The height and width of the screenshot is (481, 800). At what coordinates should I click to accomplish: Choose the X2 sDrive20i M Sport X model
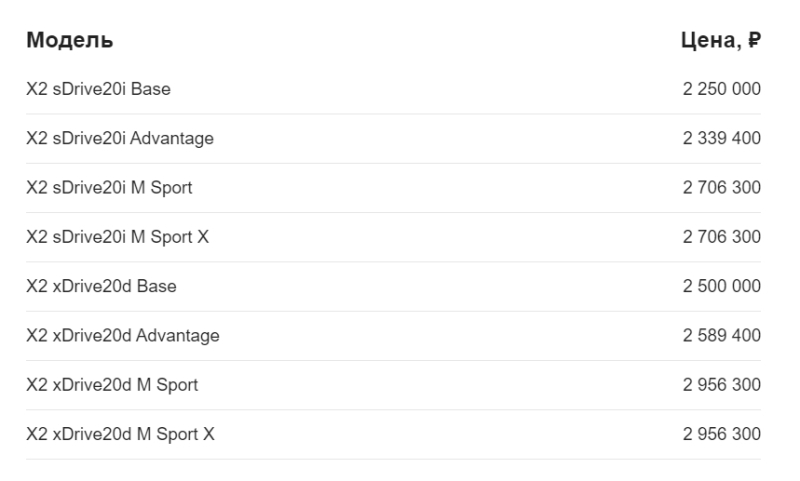117,237
